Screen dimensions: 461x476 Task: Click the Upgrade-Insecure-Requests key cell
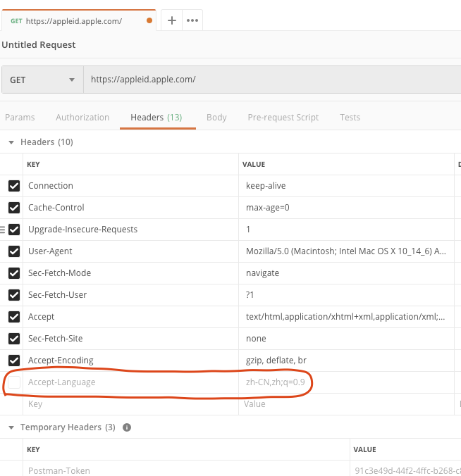[130, 230]
